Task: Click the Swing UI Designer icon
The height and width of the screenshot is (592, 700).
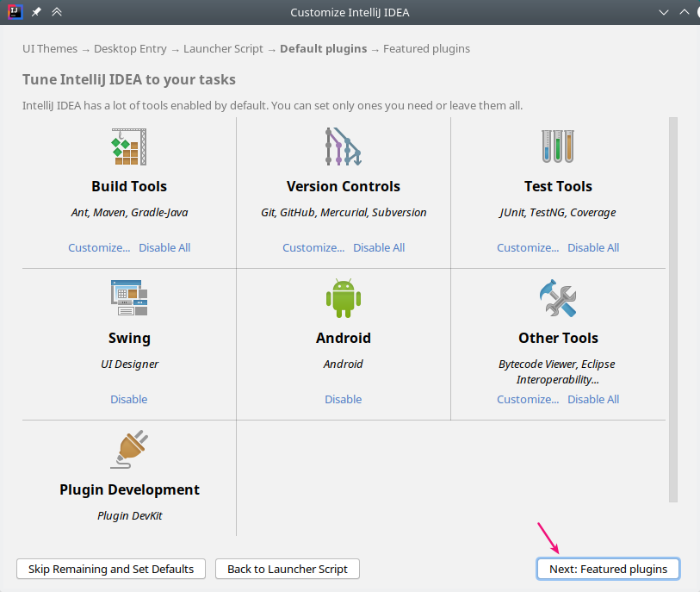Action: (129, 298)
